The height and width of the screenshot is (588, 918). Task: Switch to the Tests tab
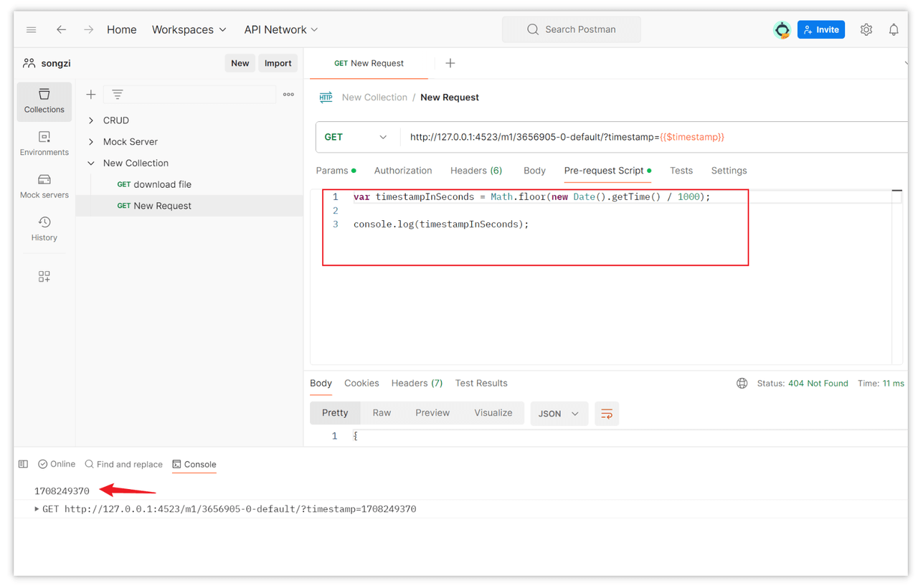(x=681, y=171)
